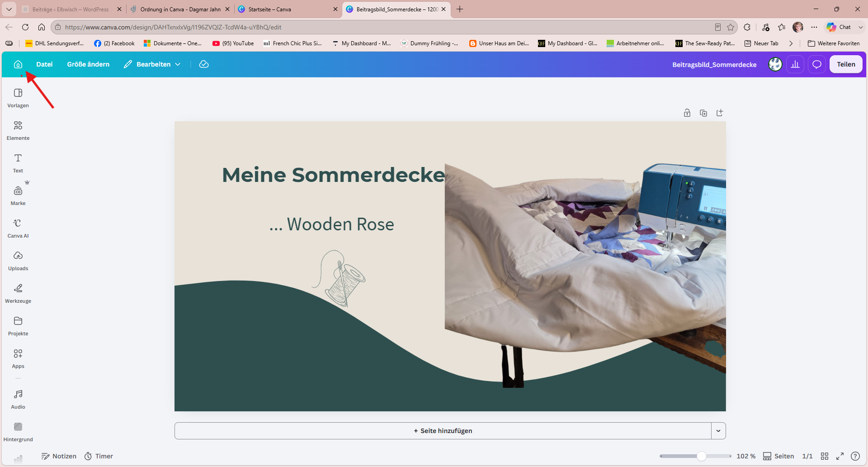This screenshot has width=868, height=467.
Task: Toggle fullscreen presentation mode
Action: click(x=840, y=456)
